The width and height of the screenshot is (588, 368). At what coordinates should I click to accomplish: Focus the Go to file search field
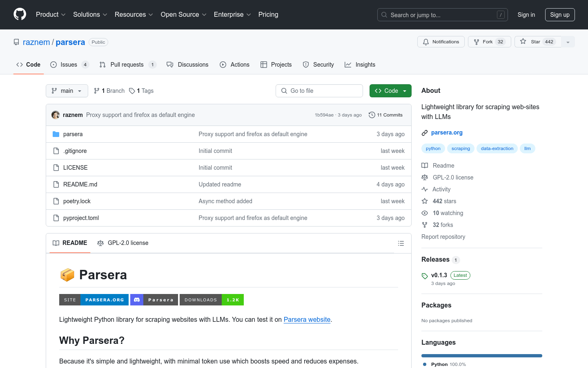(x=319, y=91)
